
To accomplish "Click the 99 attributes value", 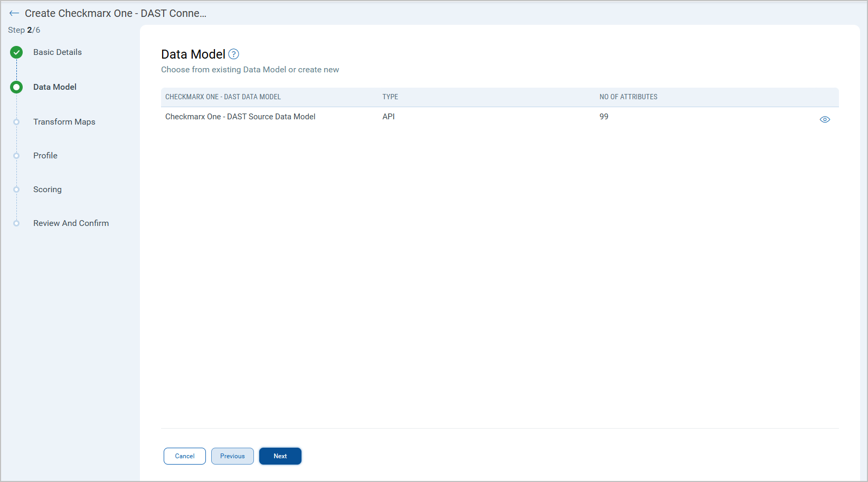I will point(604,117).
